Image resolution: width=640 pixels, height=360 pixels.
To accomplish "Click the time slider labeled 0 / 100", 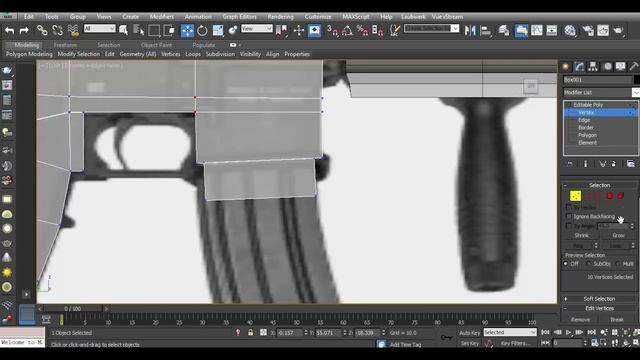I will click(72, 309).
